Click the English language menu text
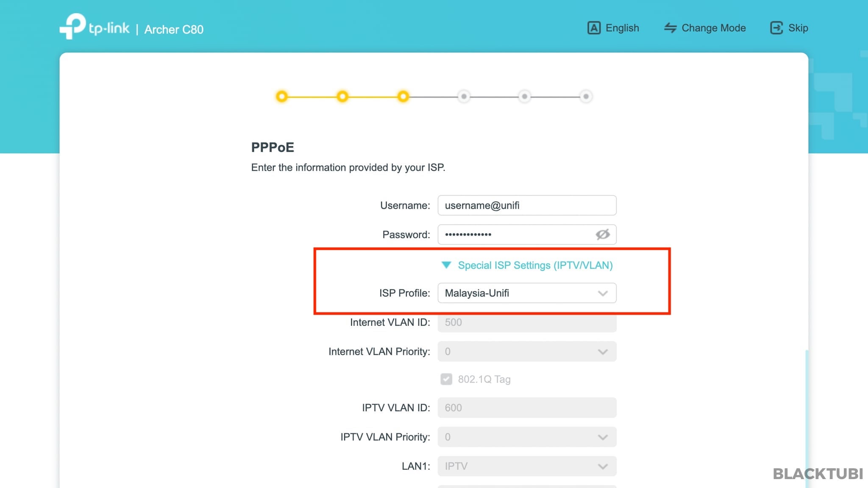This screenshot has width=868, height=488. [622, 28]
